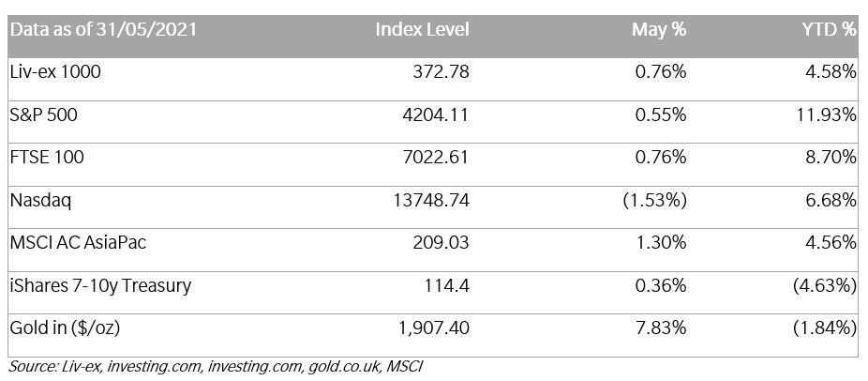Click the Source citation text below table
The height and width of the screenshot is (381, 868).
pyautogui.click(x=217, y=366)
